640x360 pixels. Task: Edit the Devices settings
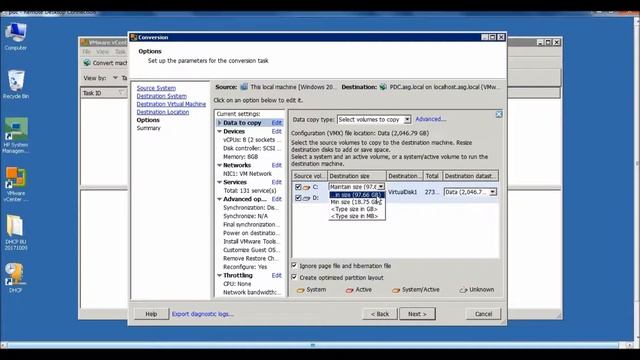coord(276,131)
